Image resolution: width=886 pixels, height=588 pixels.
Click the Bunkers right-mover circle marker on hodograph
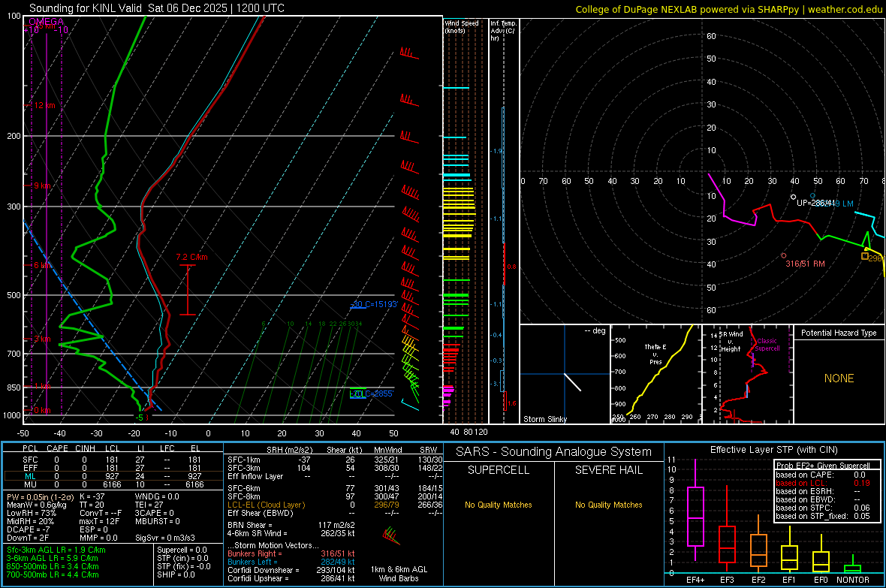click(783, 255)
